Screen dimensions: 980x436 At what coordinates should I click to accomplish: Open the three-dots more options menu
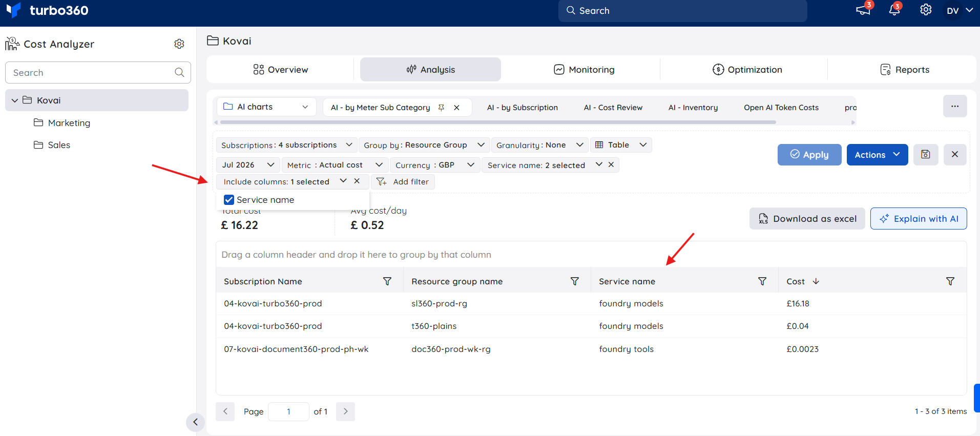pos(955,106)
